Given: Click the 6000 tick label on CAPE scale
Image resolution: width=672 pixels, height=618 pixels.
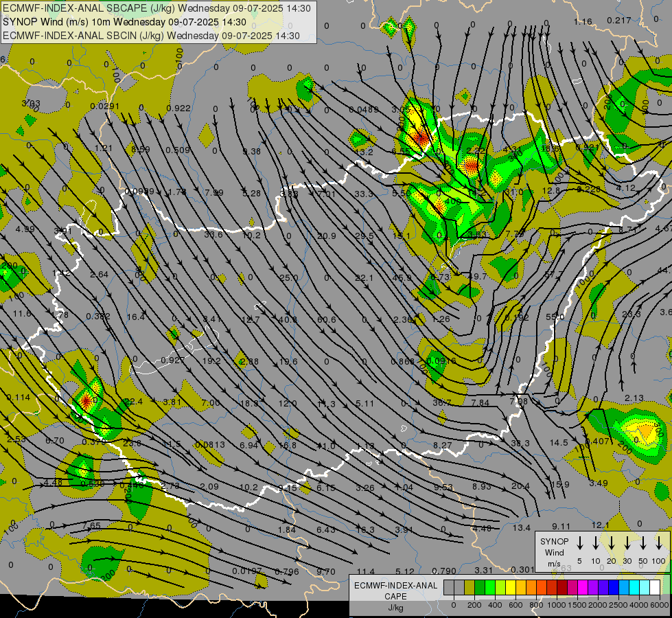Looking at the screenshot, I should click(x=659, y=605).
